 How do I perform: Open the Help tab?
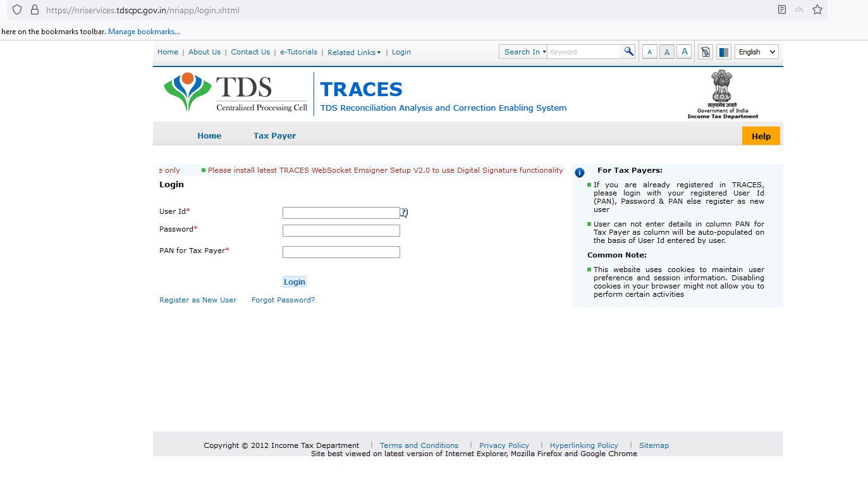pyautogui.click(x=761, y=135)
